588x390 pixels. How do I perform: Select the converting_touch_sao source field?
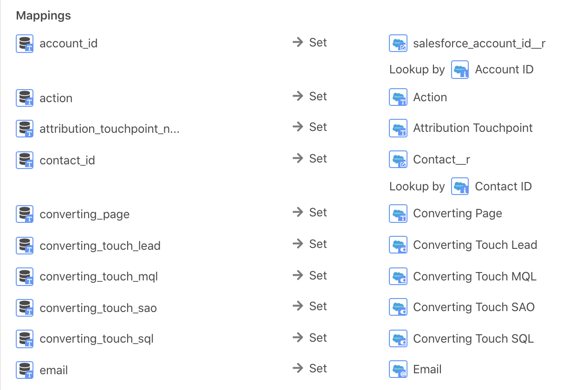point(98,308)
